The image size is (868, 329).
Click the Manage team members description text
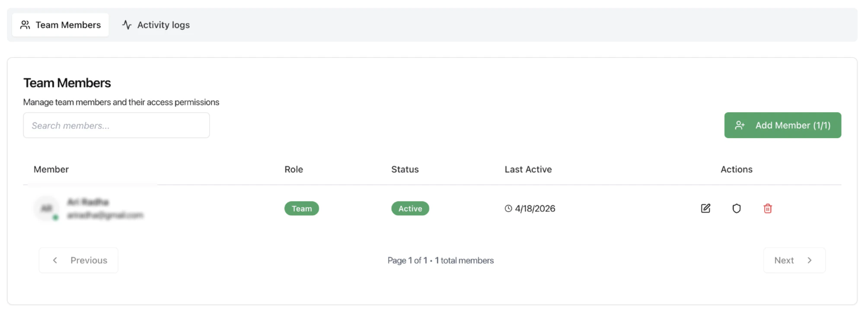pyautogui.click(x=121, y=102)
